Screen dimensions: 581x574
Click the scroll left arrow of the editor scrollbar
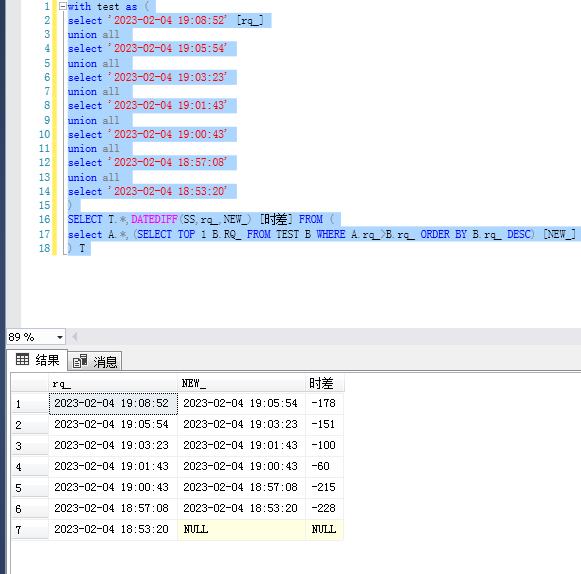pos(74,336)
